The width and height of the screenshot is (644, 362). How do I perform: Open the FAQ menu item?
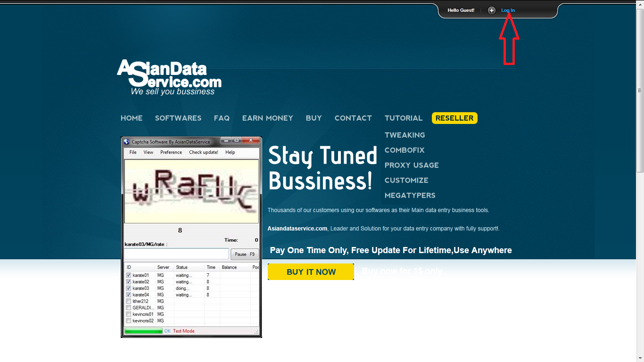[x=222, y=118]
